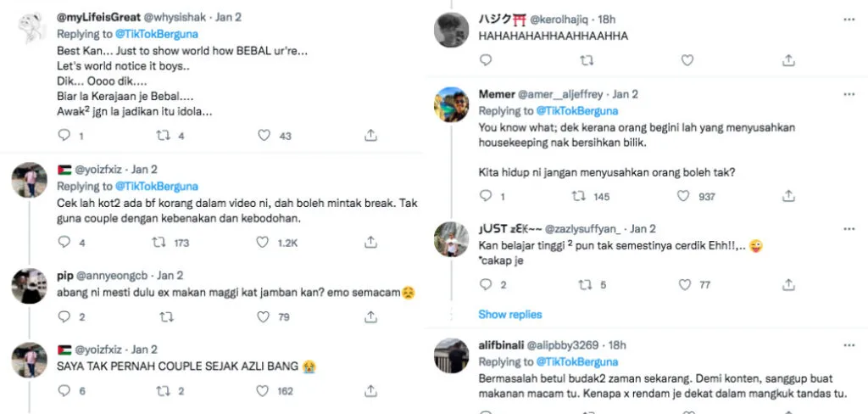Open Memer's profile picture
This screenshot has width=868, height=414.
(x=452, y=104)
